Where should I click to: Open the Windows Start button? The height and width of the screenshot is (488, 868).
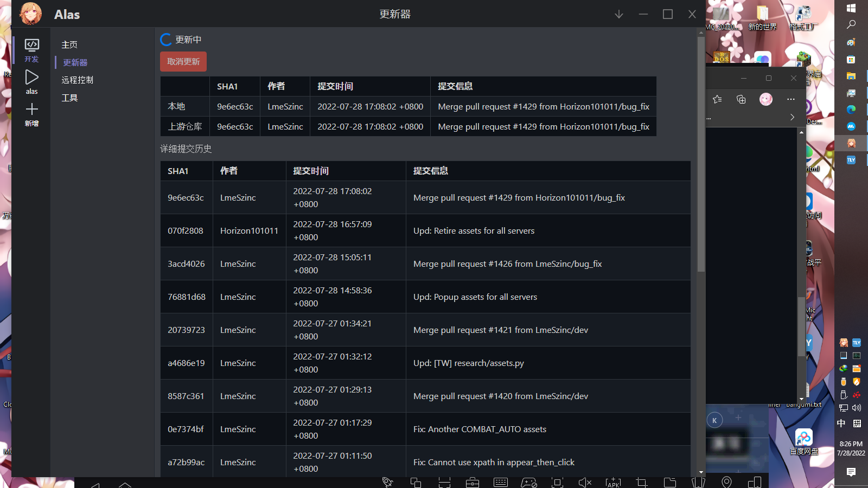coord(851,8)
